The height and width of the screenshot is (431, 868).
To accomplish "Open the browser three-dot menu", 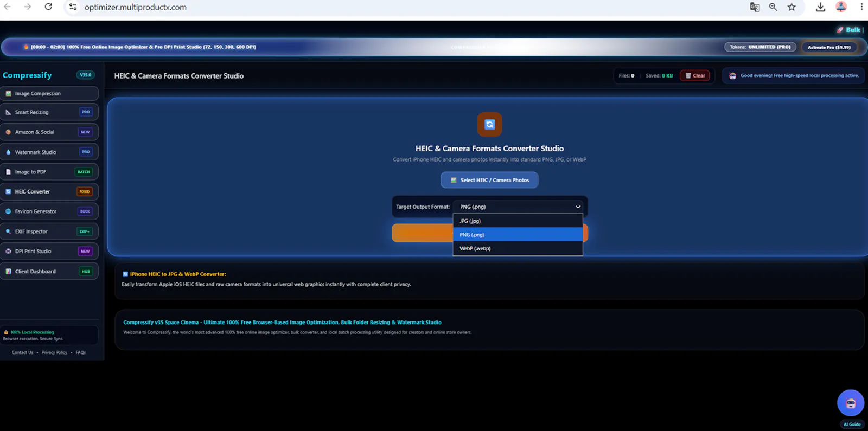I will click(x=861, y=7).
